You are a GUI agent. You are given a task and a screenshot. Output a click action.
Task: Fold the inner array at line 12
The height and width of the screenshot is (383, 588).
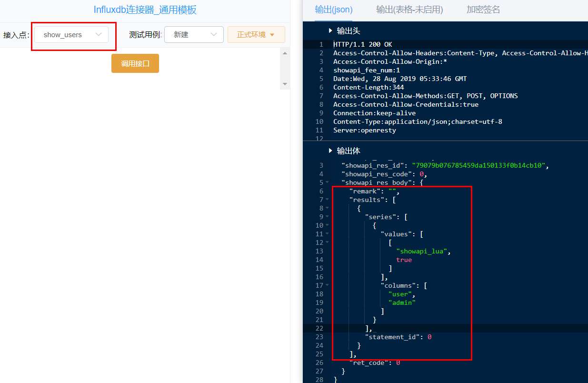[327, 242]
